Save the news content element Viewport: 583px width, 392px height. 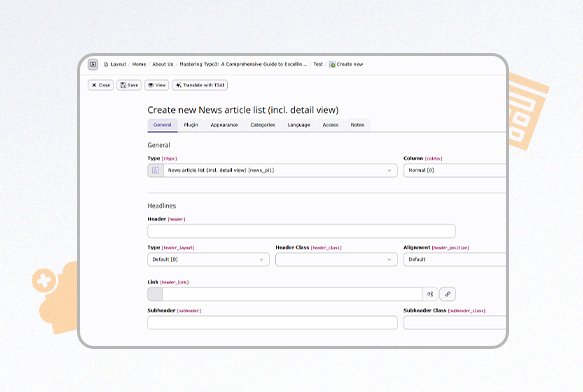coord(129,85)
